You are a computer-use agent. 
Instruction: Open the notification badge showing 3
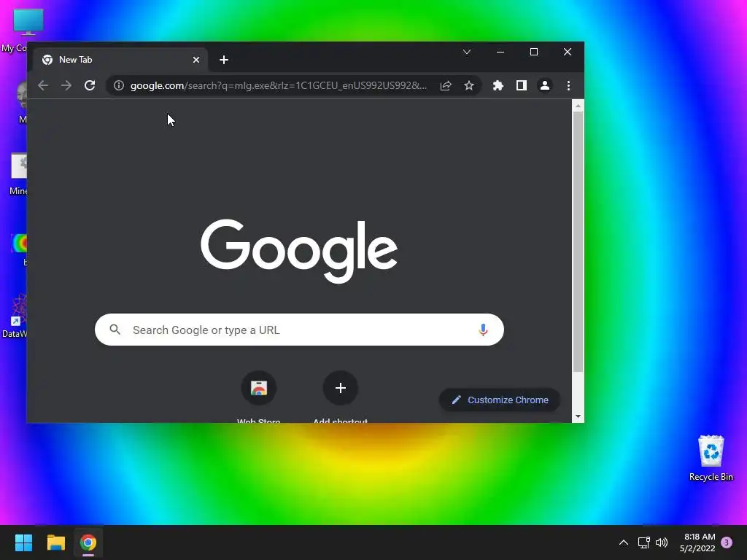tap(727, 542)
